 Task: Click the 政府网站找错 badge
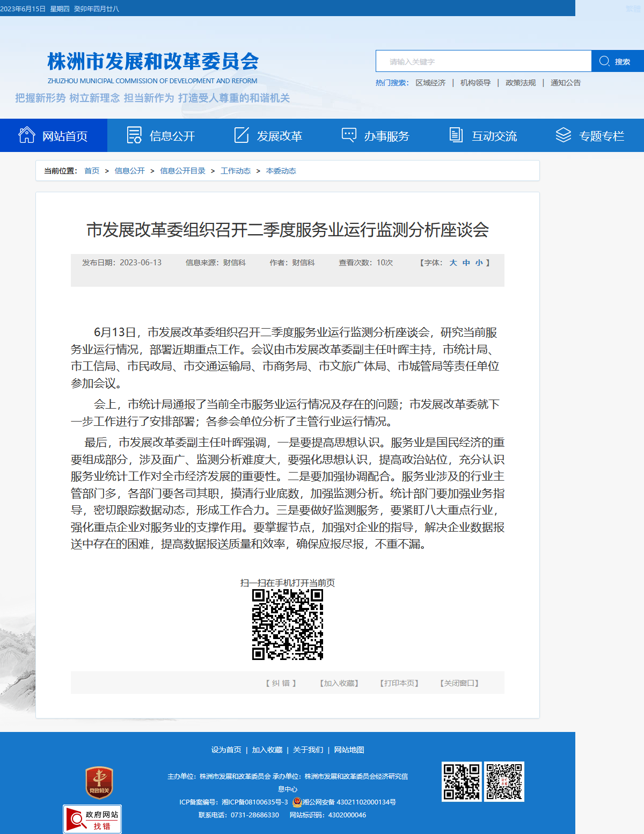tap(92, 819)
